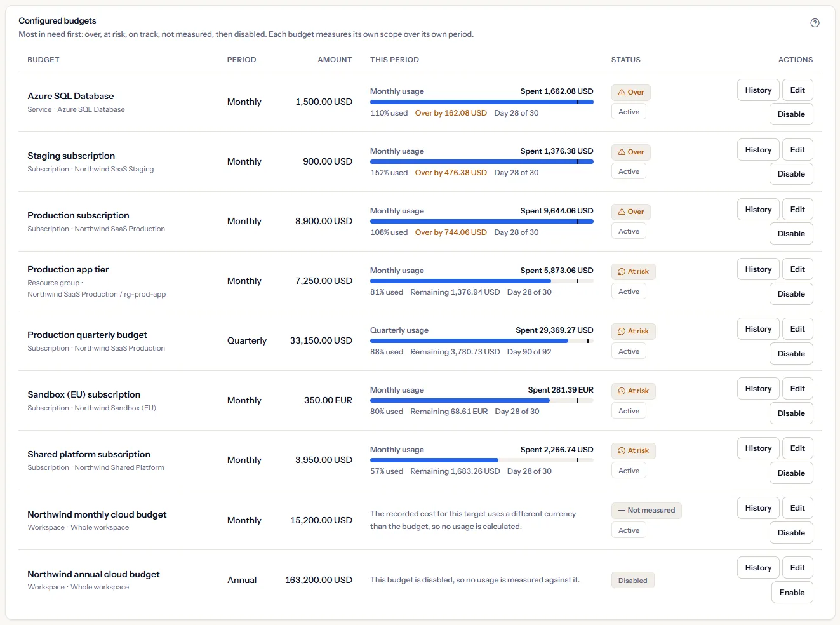The width and height of the screenshot is (840, 625).
Task: Disable the Production app tier budget
Action: [x=791, y=294]
